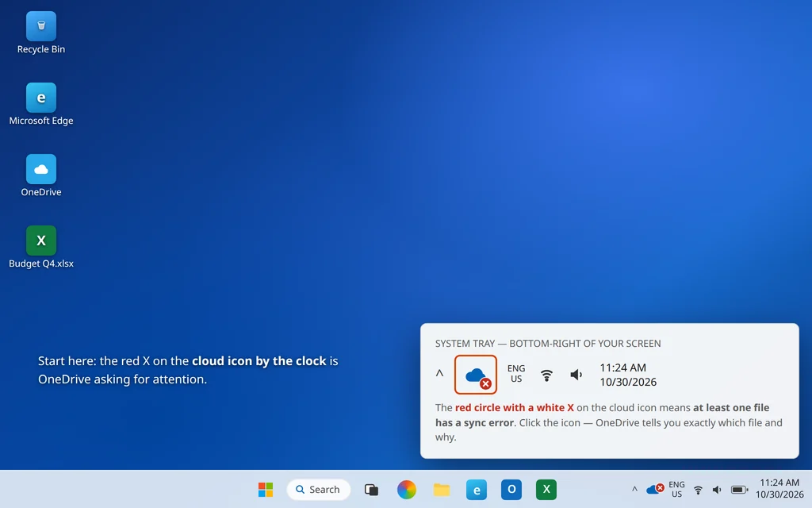The height and width of the screenshot is (508, 812).
Task: Open Task View in the taskbar
Action: coord(371,489)
